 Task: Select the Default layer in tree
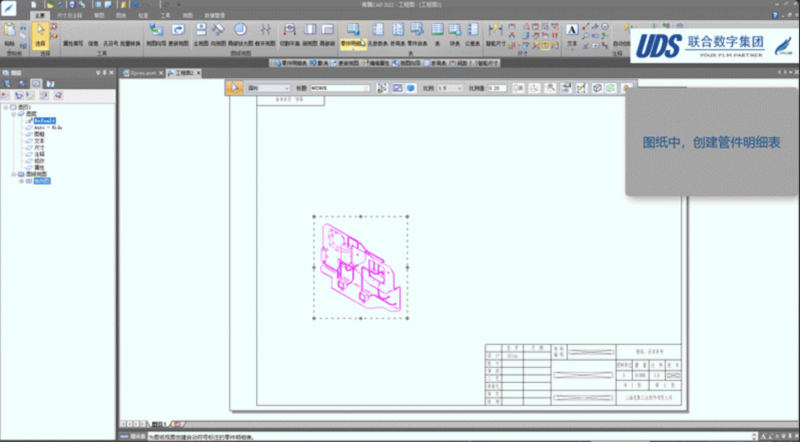point(43,120)
